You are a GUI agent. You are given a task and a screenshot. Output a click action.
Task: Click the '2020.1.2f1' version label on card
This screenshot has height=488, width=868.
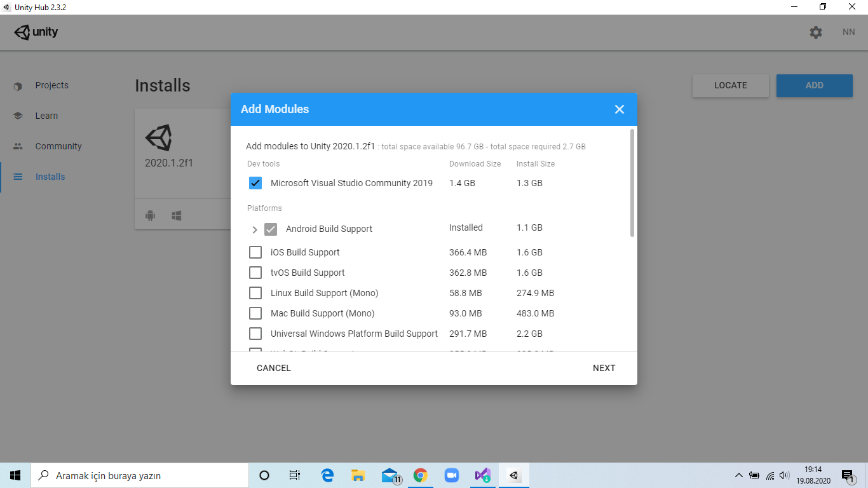169,163
